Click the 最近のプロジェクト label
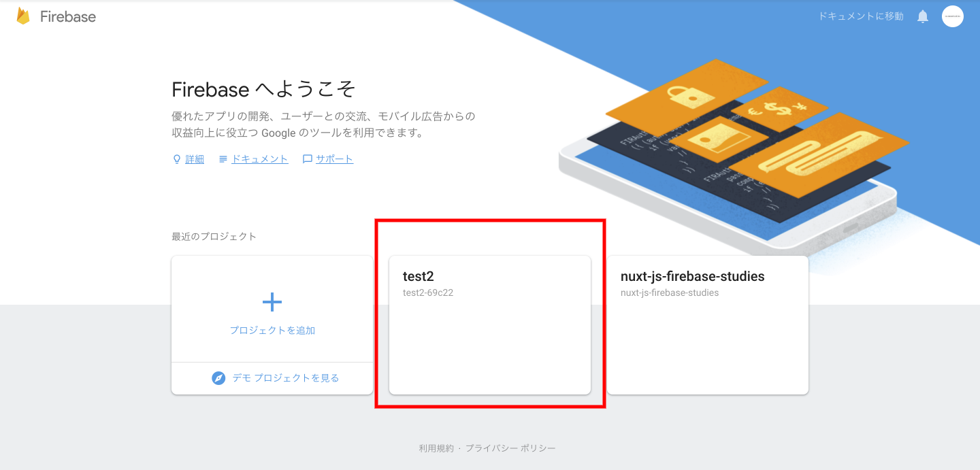Viewport: 980px width, 470px height. (x=214, y=237)
